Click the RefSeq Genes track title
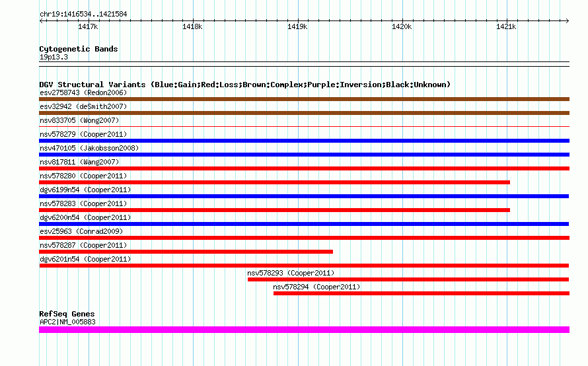588x366 pixels. tap(67, 314)
